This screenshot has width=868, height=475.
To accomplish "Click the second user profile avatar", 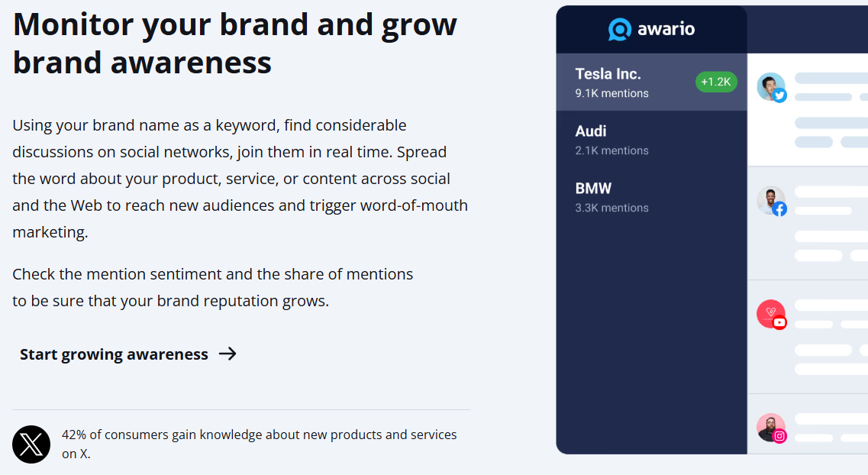I will pyautogui.click(x=770, y=200).
